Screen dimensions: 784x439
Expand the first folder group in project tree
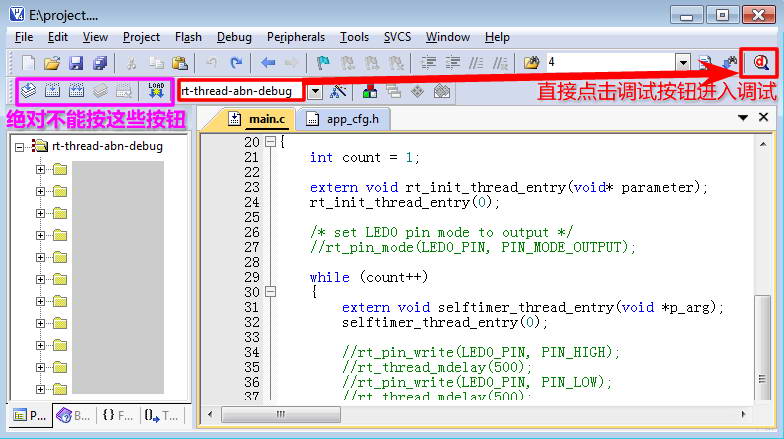point(41,168)
